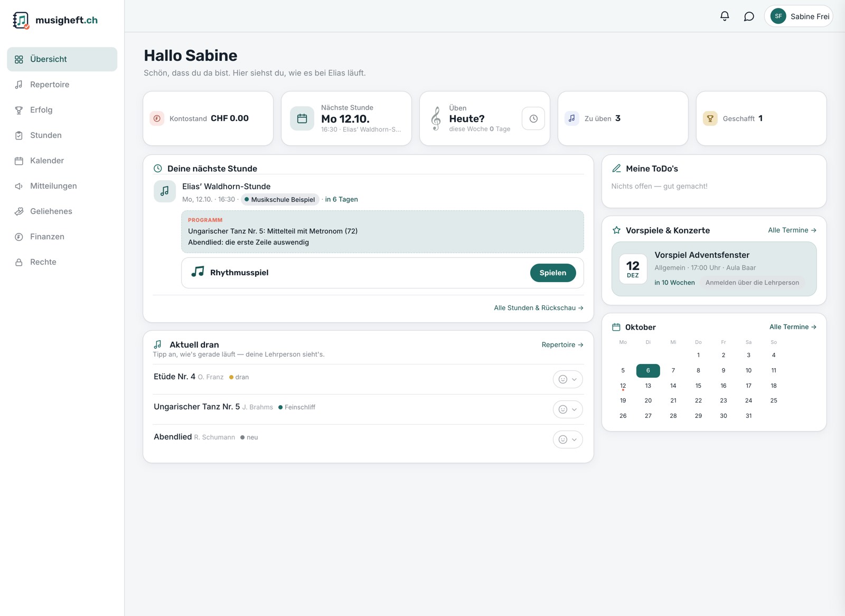The image size is (845, 616).
Task: Click the star icon beside Vorspiele & Konzerte
Action: coord(616,230)
